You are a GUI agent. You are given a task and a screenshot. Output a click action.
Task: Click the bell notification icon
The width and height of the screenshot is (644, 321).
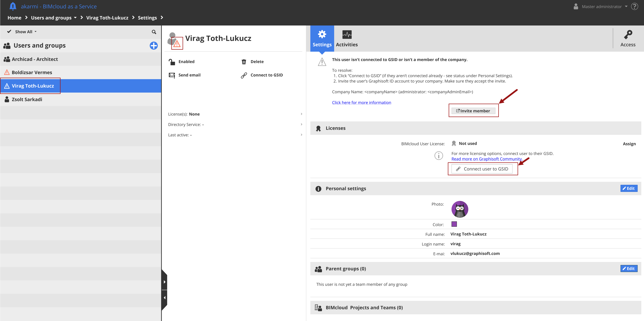(13, 6)
